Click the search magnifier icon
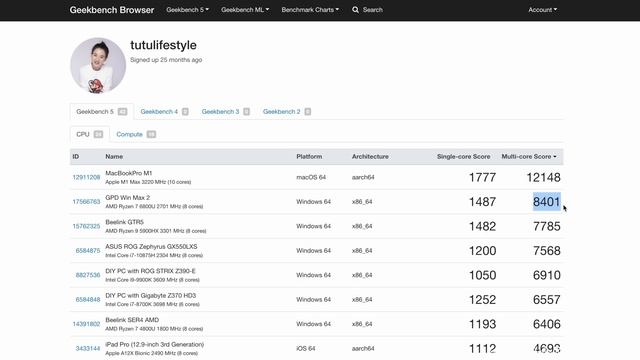This screenshot has height=360, width=640. click(x=356, y=10)
